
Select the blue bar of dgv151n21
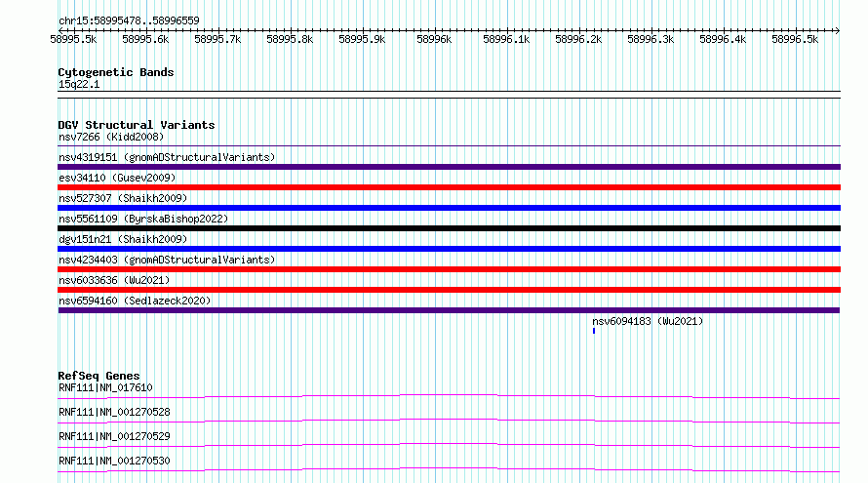(x=449, y=249)
